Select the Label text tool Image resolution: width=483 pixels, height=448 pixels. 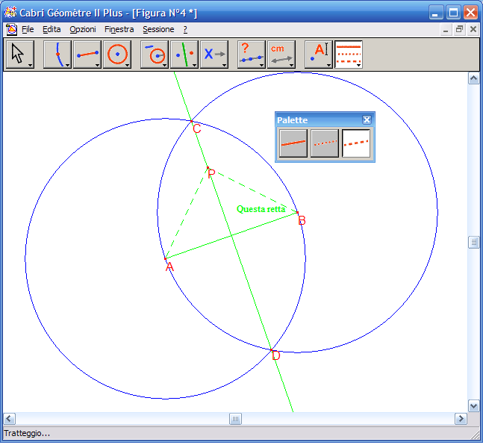pos(319,55)
